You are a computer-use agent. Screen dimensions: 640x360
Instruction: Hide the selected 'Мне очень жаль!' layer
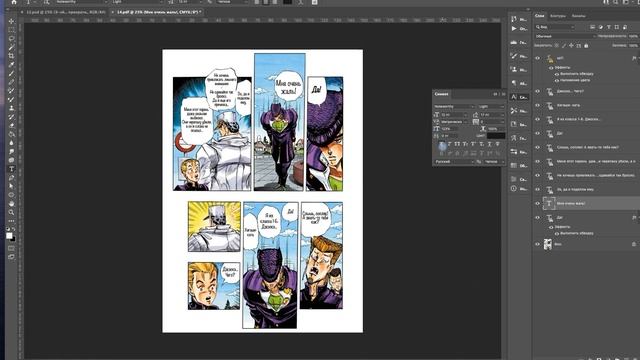pyautogui.click(x=537, y=203)
